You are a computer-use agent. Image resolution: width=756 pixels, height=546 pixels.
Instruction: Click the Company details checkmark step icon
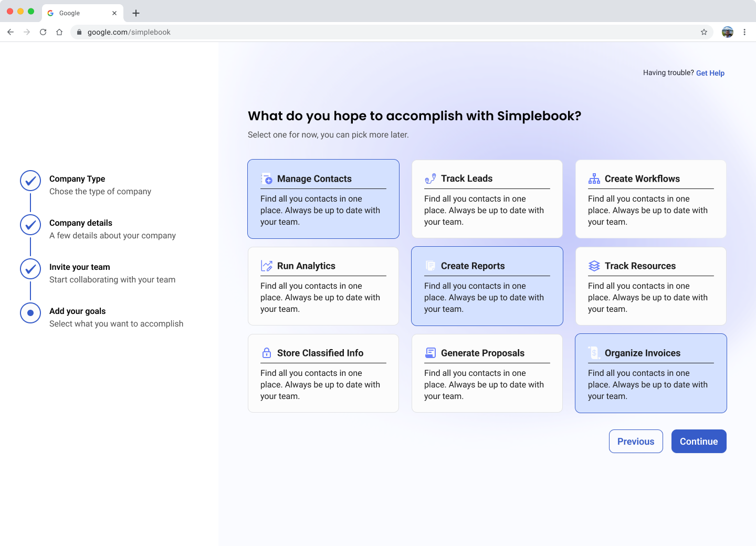[x=30, y=225]
